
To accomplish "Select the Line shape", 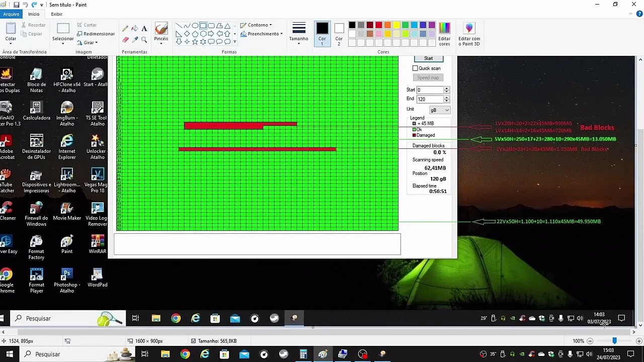I will click(x=179, y=26).
